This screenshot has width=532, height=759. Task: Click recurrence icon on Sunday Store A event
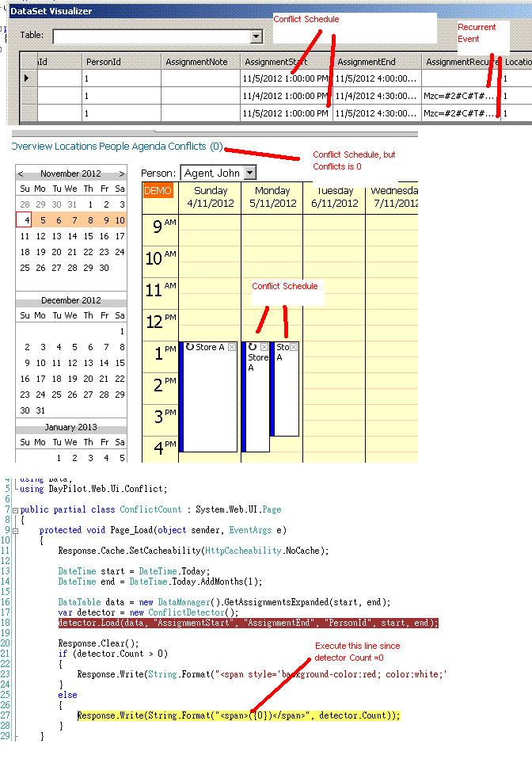tap(190, 346)
